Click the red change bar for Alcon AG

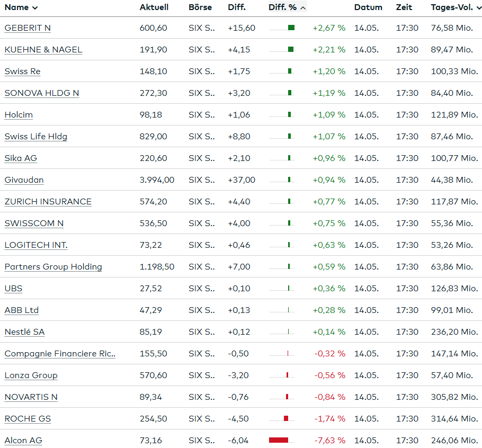coord(279,440)
